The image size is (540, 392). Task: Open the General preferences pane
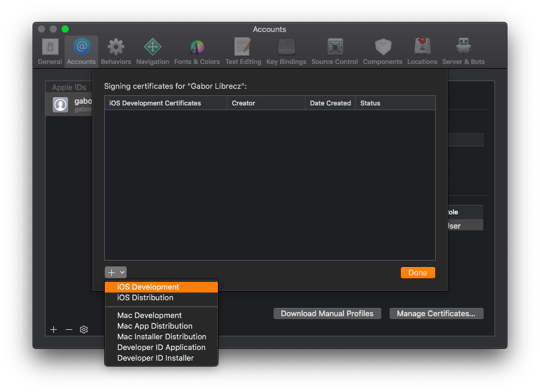pos(50,52)
